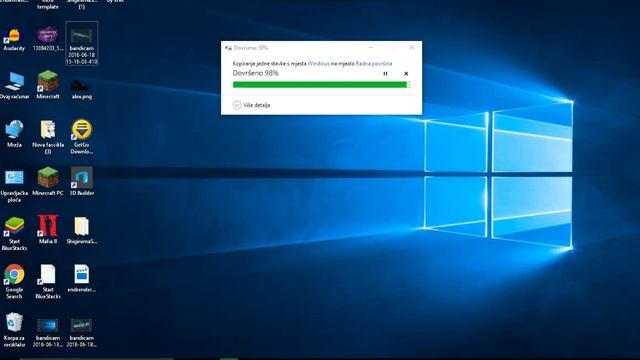Screen dimensions: 640x360
Task: Open the alex.png image file
Action: coord(81,89)
